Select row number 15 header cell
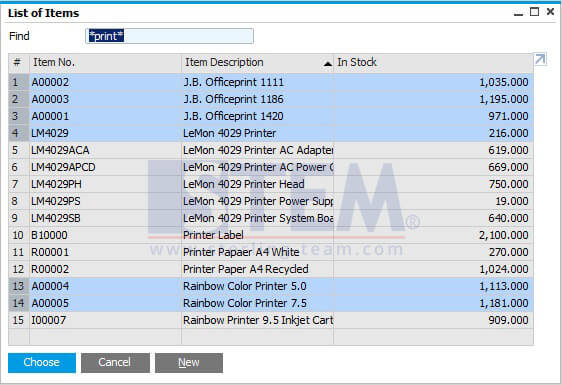 [19, 320]
